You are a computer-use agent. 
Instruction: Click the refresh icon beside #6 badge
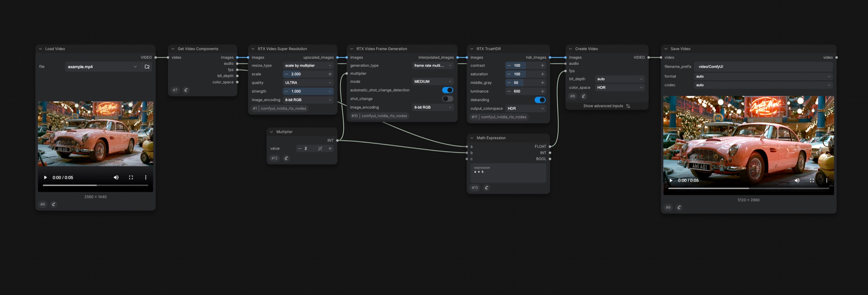point(54,204)
